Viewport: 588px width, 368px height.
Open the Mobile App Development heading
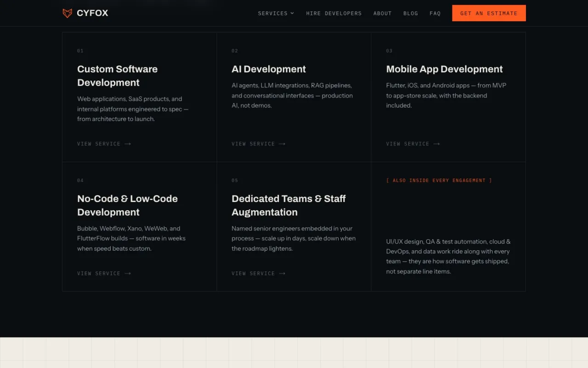[x=444, y=69]
